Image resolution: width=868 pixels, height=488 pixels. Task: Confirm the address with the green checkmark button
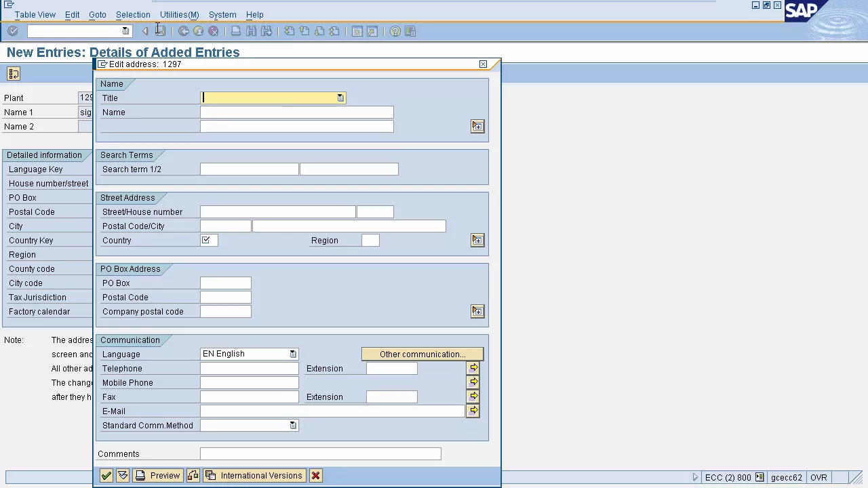[x=106, y=476]
